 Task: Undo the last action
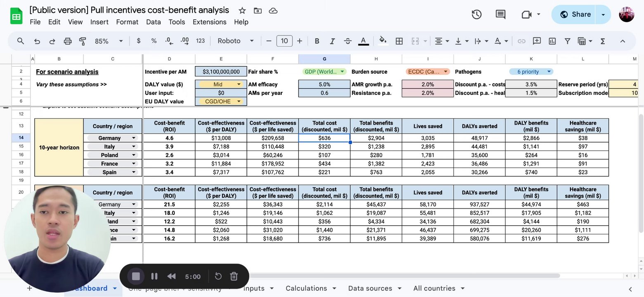37,41
